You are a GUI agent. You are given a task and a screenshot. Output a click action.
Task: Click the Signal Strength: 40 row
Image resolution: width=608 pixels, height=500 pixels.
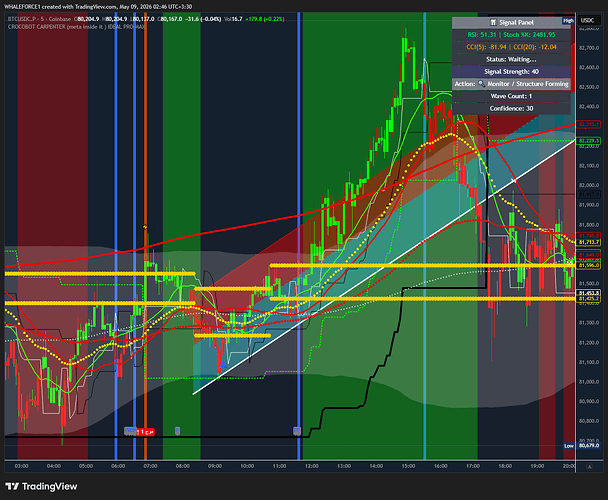click(x=511, y=72)
